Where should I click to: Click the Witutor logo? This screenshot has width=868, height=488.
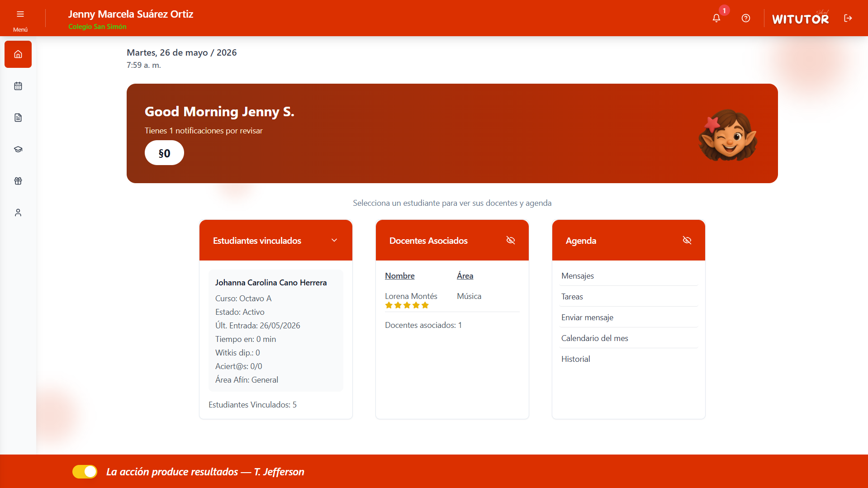(800, 18)
